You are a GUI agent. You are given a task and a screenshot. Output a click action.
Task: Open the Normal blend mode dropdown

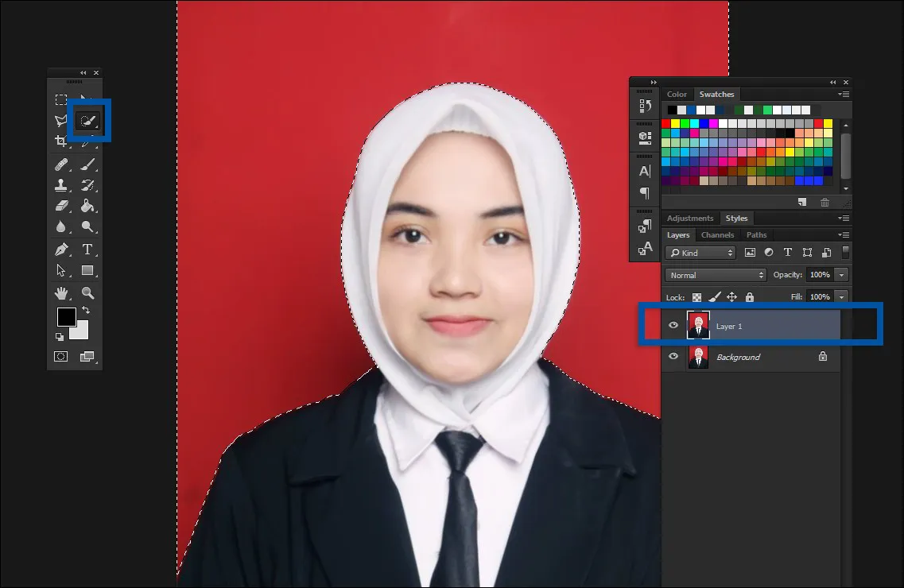pos(713,274)
